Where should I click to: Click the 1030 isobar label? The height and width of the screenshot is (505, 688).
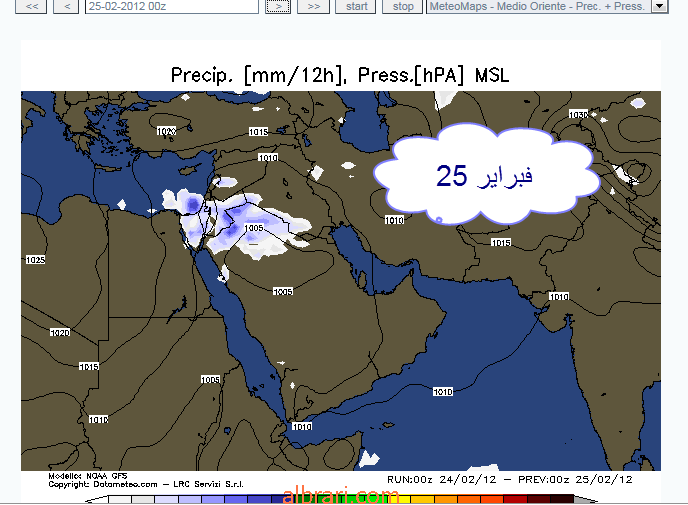pyautogui.click(x=578, y=115)
